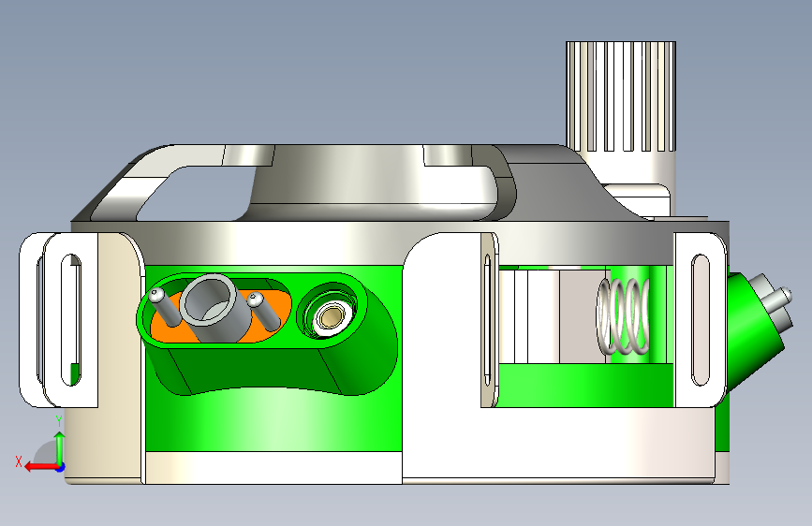Select the knurled cylindrical knob on top
The height and width of the screenshot is (526, 812).
point(621,98)
